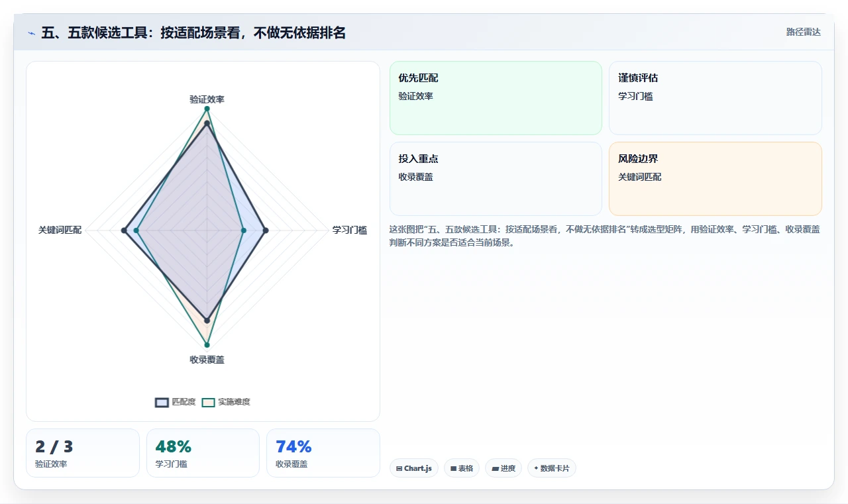Click the 关键词匹配 radar axis label
848x504 pixels.
[60, 230]
